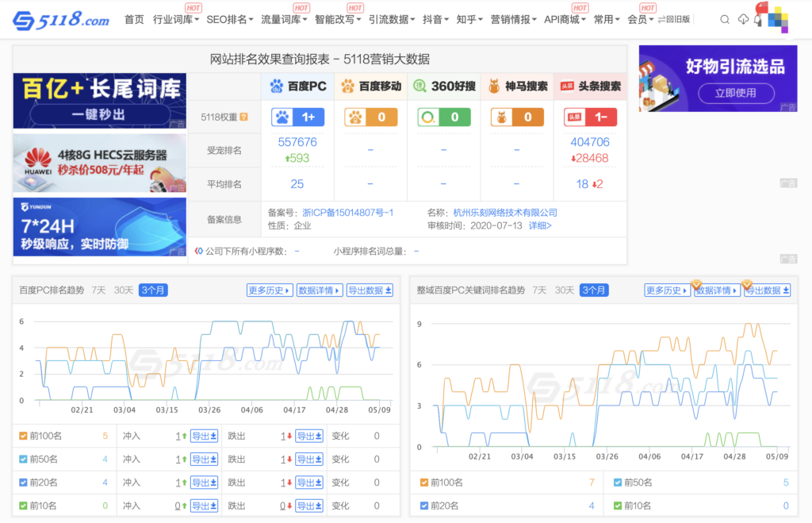
Task: Switch 百度PC排名趋势 to 30天
Action: [x=123, y=290]
